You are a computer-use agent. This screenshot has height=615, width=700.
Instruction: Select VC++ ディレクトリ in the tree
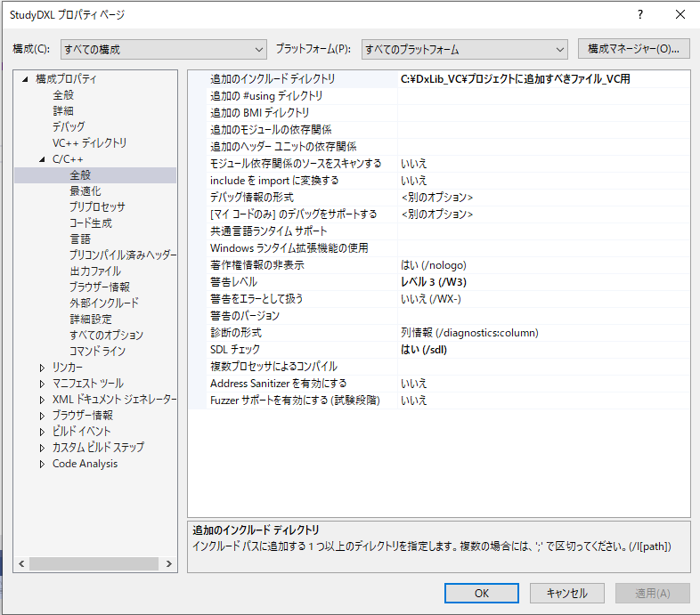[x=89, y=143]
